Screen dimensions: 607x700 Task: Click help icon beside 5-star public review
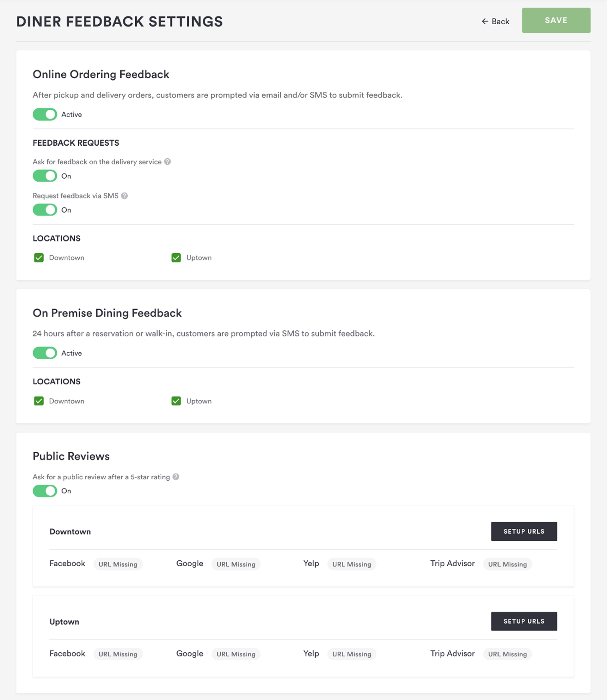(176, 477)
